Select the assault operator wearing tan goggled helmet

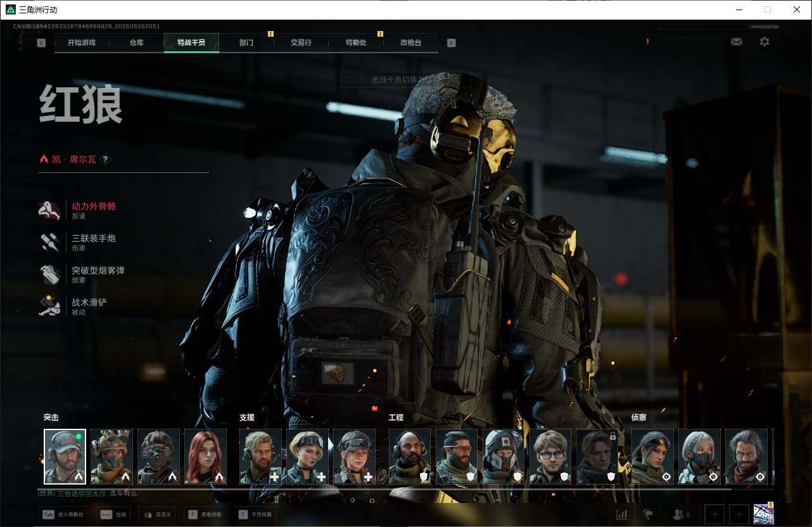(x=111, y=457)
